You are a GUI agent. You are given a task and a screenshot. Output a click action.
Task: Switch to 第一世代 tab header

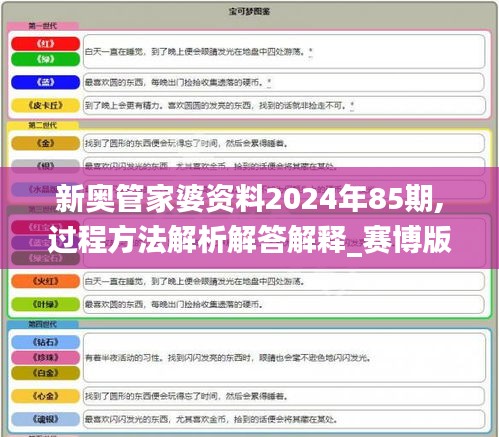point(42,26)
